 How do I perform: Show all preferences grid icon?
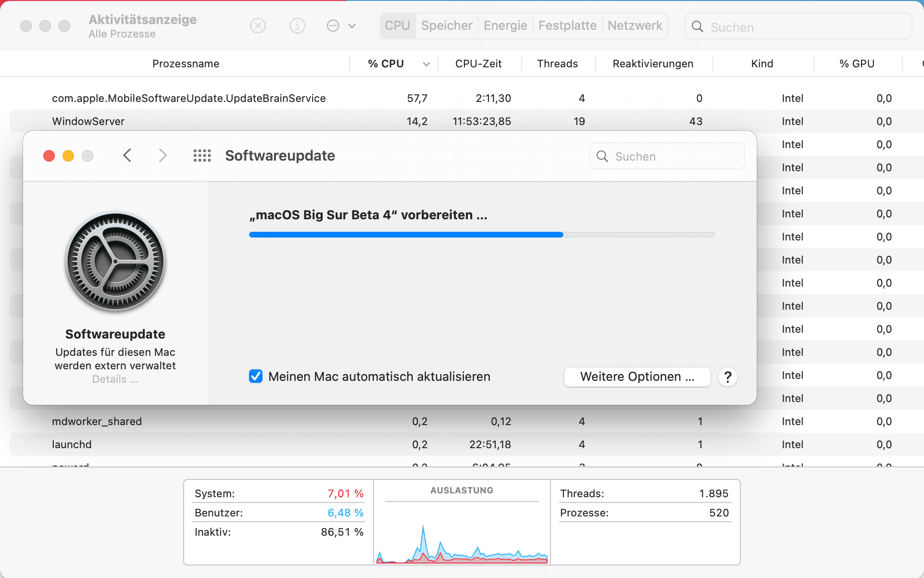click(202, 156)
